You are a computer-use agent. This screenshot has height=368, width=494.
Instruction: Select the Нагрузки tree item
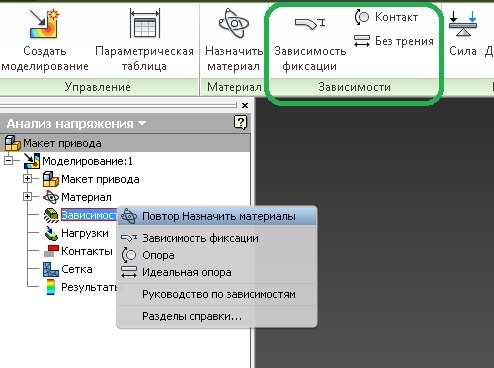85,233
